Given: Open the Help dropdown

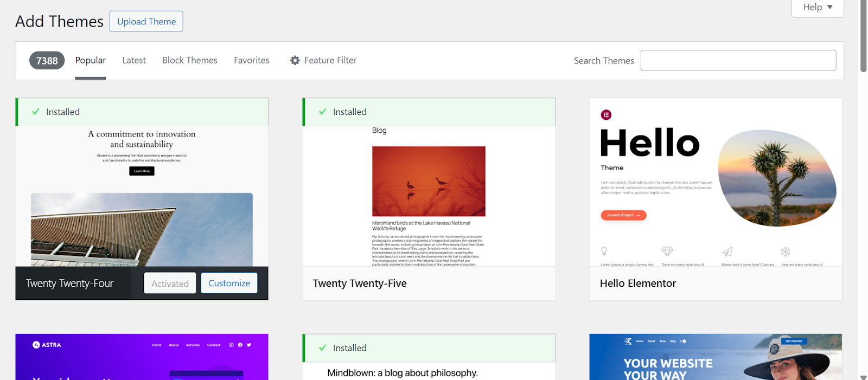Looking at the screenshot, I should coord(818,8).
